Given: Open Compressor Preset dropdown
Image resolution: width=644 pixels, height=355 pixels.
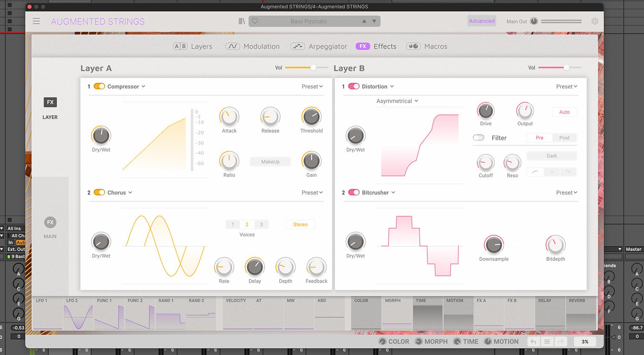Looking at the screenshot, I should click(312, 86).
